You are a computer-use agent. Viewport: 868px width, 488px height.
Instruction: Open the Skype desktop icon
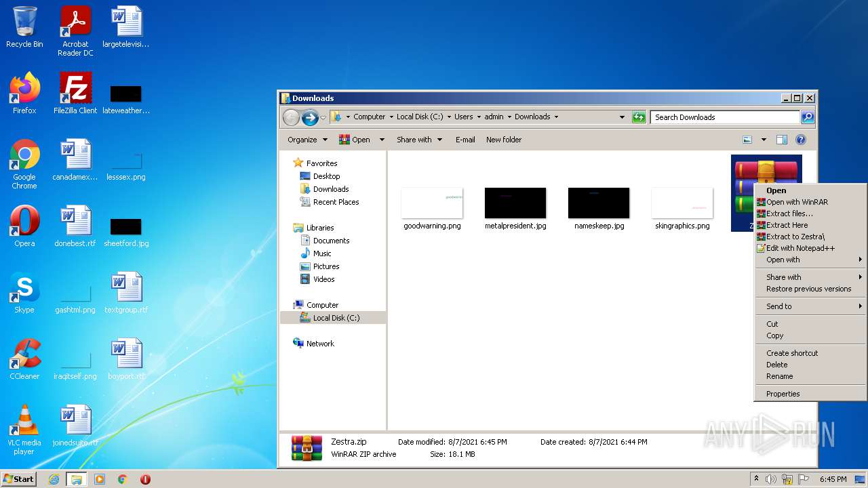click(x=24, y=292)
